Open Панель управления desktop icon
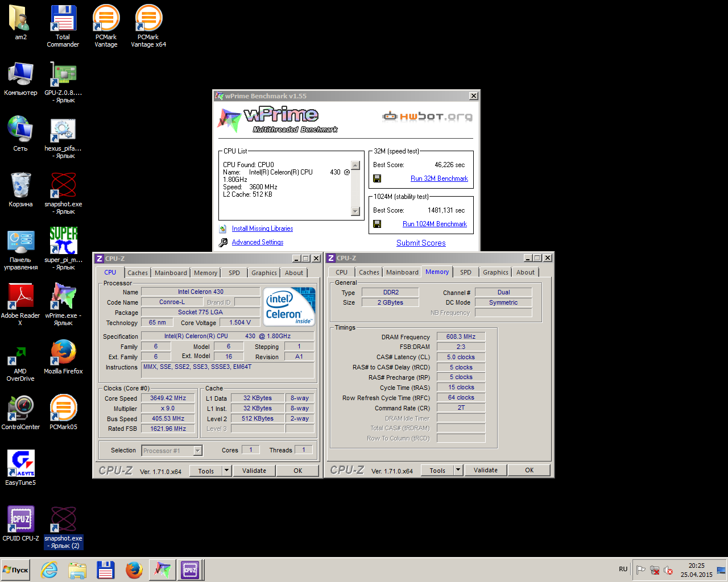The image size is (728, 582). point(20,250)
